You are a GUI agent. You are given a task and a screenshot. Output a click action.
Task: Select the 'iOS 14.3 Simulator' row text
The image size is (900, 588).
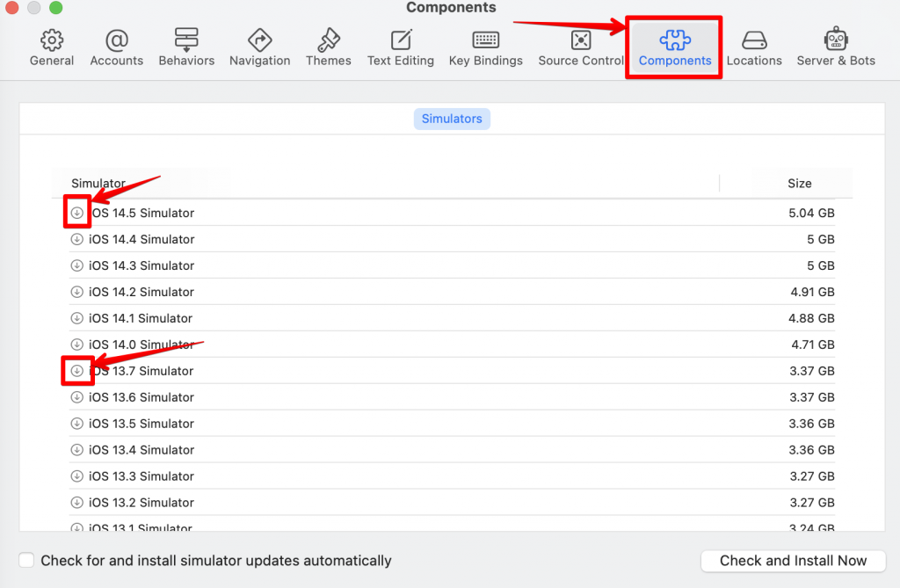(x=142, y=265)
